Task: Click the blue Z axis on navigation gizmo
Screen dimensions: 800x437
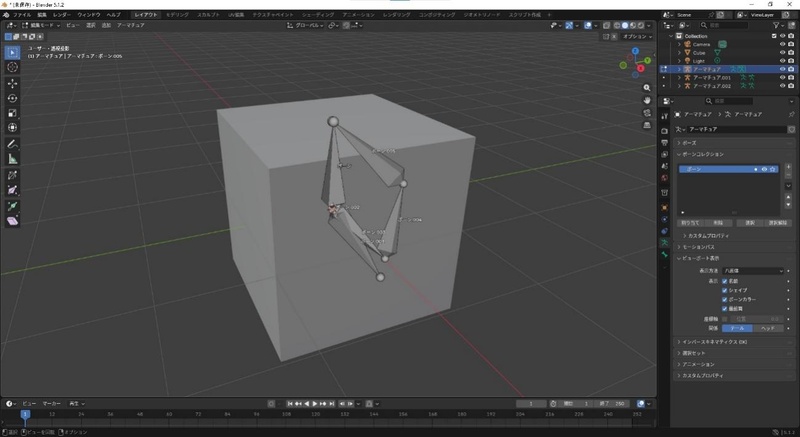Action: click(635, 51)
